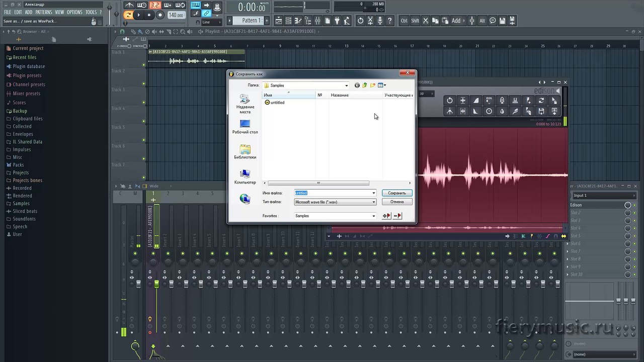The image size is (644, 362).
Task: Click the Alt toolbar button
Action: click(x=482, y=21)
